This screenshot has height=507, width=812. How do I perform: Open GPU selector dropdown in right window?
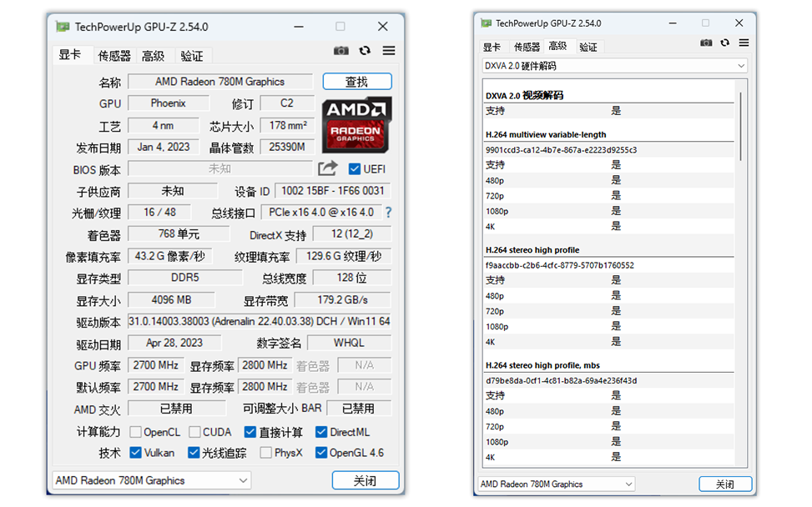556,484
